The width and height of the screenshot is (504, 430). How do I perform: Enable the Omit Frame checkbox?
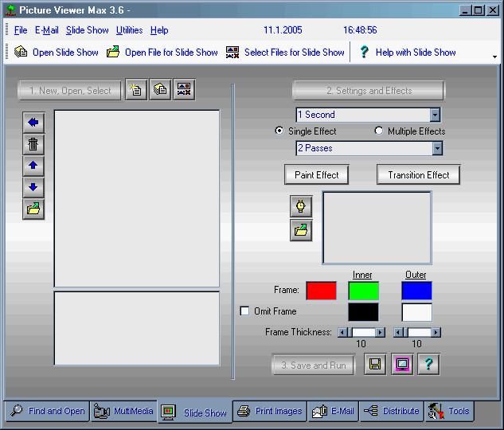244,311
